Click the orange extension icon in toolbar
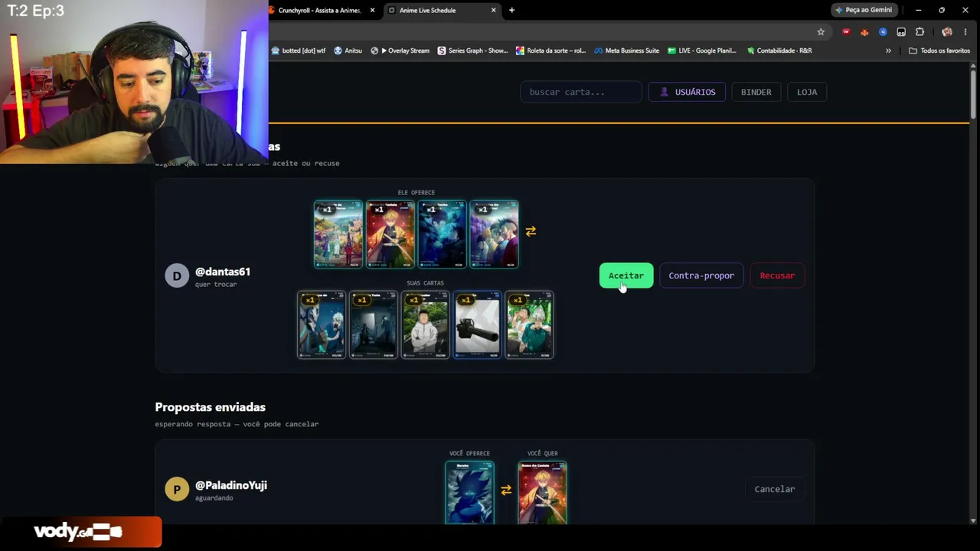The width and height of the screenshot is (980, 551). click(864, 32)
